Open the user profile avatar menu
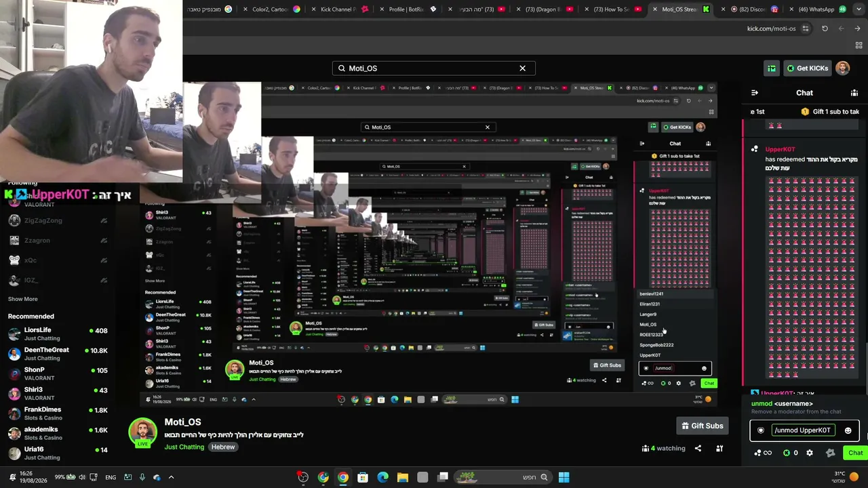This screenshot has width=868, height=488. click(842, 68)
